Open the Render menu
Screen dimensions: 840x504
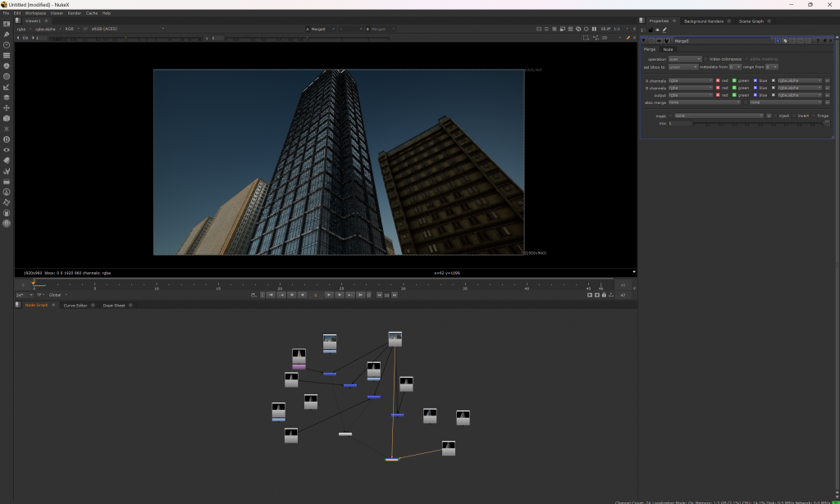click(x=75, y=13)
